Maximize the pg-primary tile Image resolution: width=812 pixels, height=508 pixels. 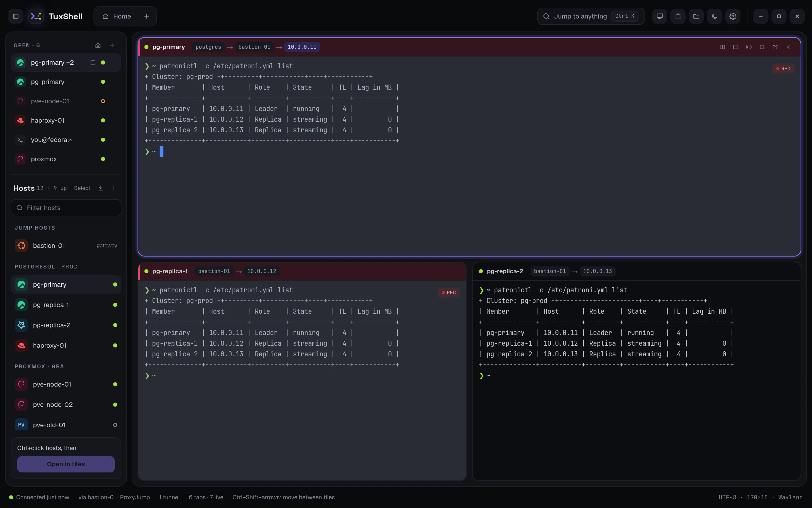[762, 47]
